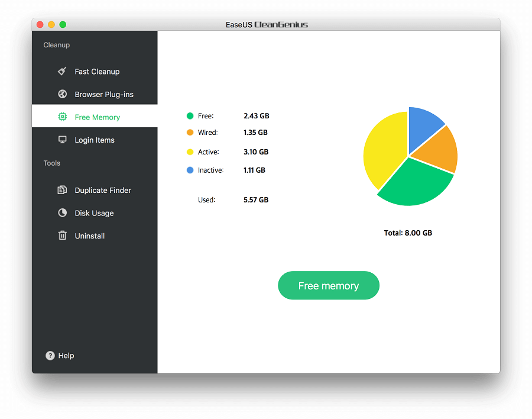Click the Tools section header
Image resolution: width=532 pixels, height=419 pixels.
[52, 163]
